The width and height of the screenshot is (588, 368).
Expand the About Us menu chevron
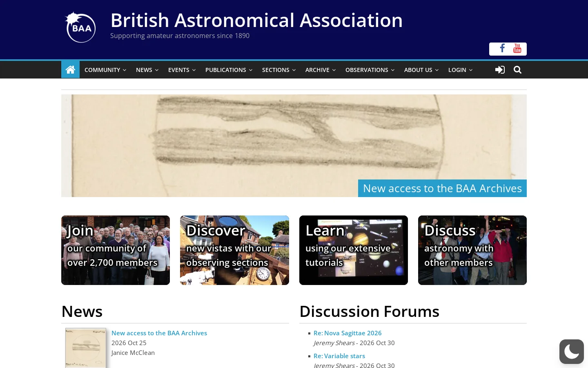click(437, 70)
